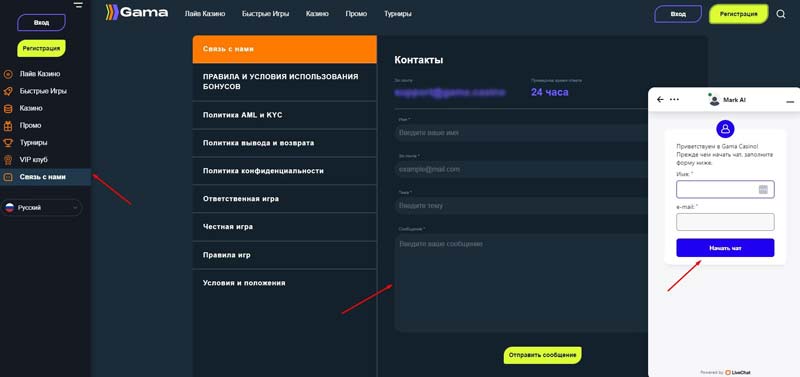This screenshot has height=377, width=800.
Task: Select the Связь с нами tab
Action: 284,49
